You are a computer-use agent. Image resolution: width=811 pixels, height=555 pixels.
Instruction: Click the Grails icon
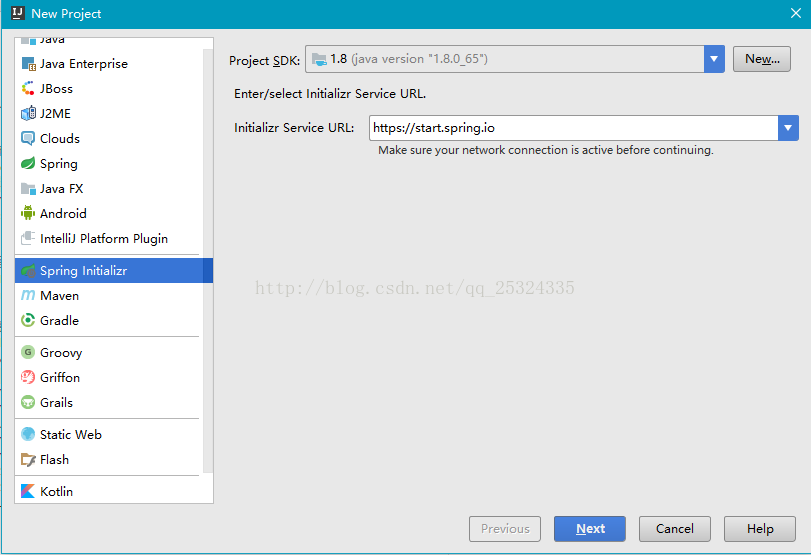pos(28,402)
